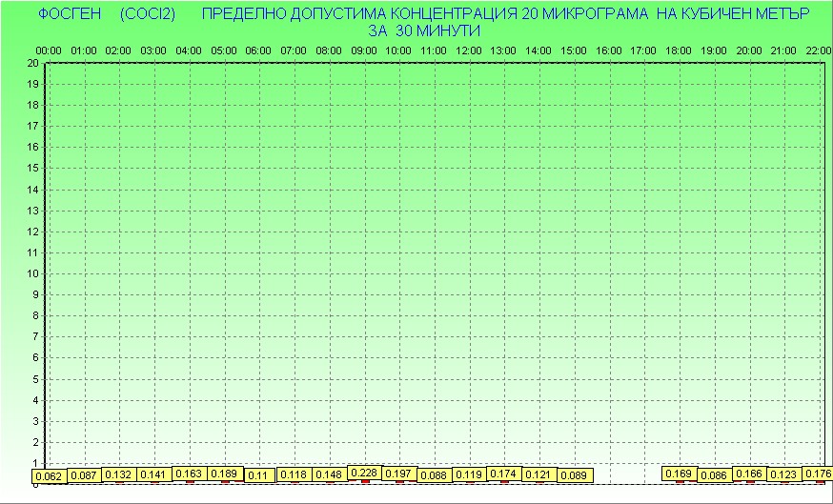Select the 22:00 time axis label
Image resolution: width=833 pixels, height=504 pixels.
tap(818, 50)
